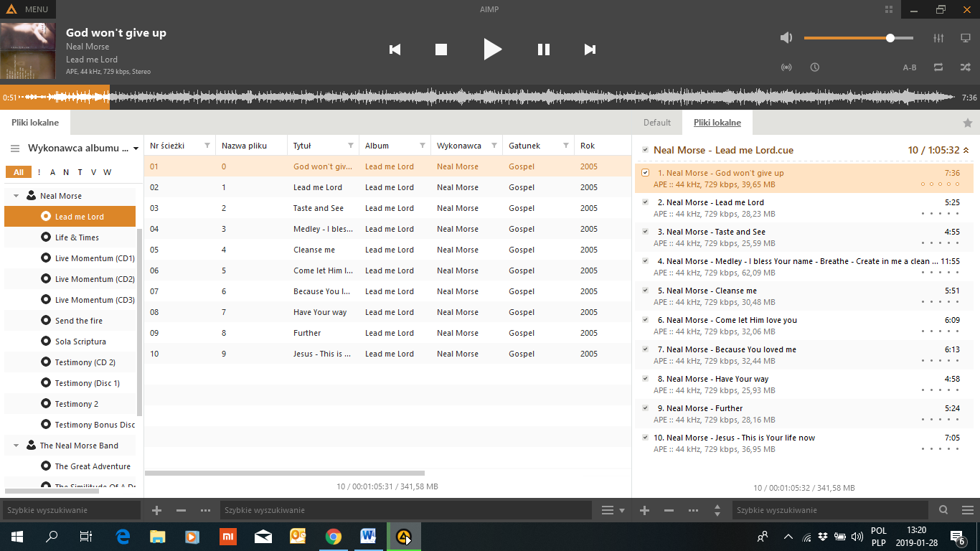The width and height of the screenshot is (980, 551).
Task: Open Microsoft Word from taskbar
Action: [368, 536]
